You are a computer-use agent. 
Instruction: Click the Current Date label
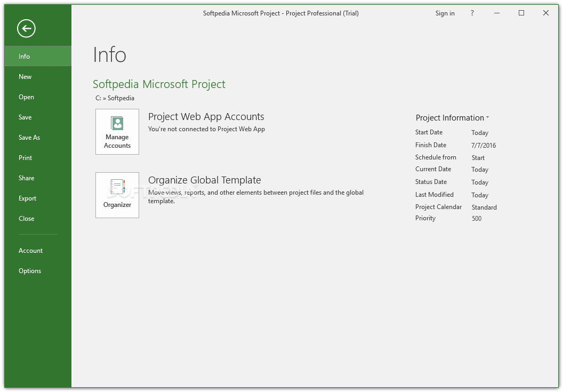tap(433, 169)
